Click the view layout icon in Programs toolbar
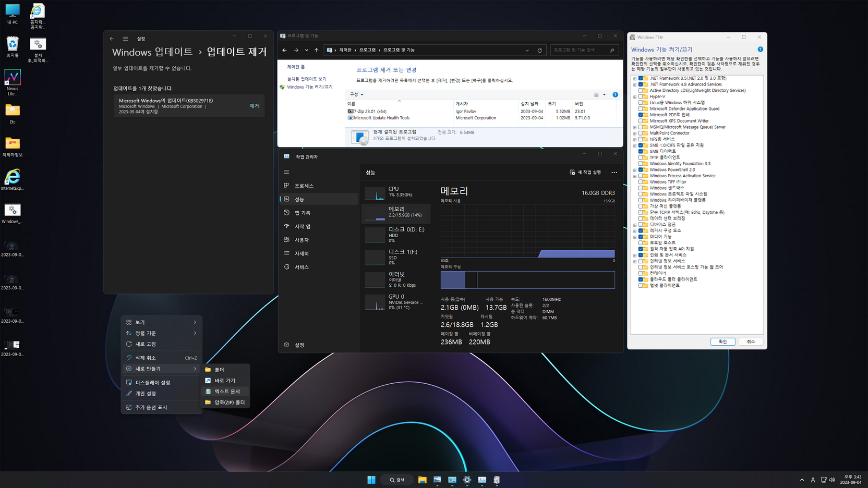This screenshot has width=868, height=488. click(596, 94)
